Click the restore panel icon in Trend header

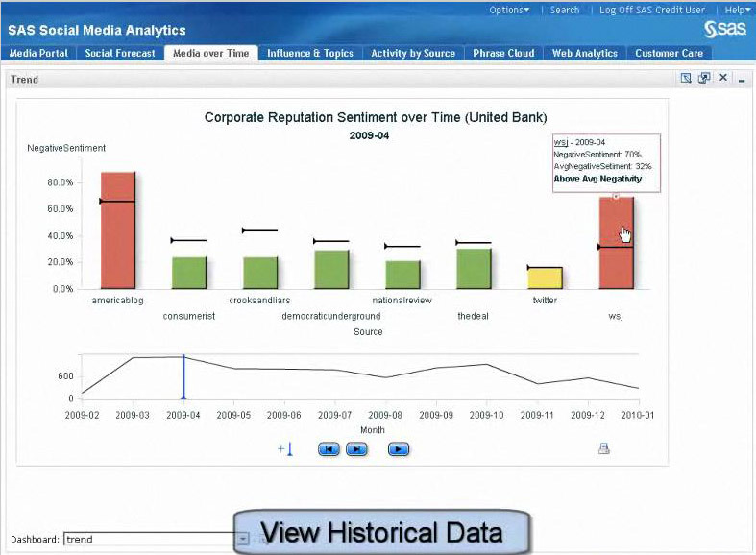click(x=686, y=78)
